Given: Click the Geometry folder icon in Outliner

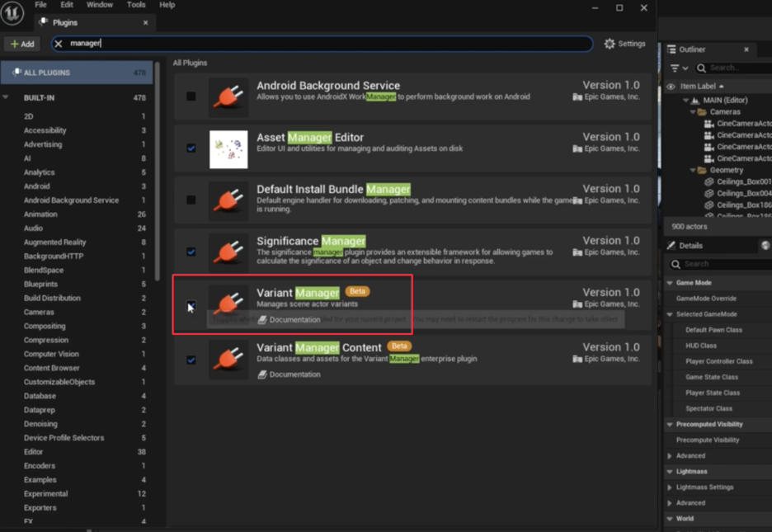Looking at the screenshot, I should coord(702,170).
